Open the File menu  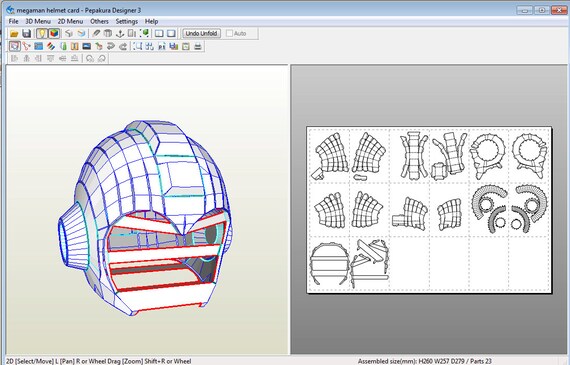(x=13, y=21)
